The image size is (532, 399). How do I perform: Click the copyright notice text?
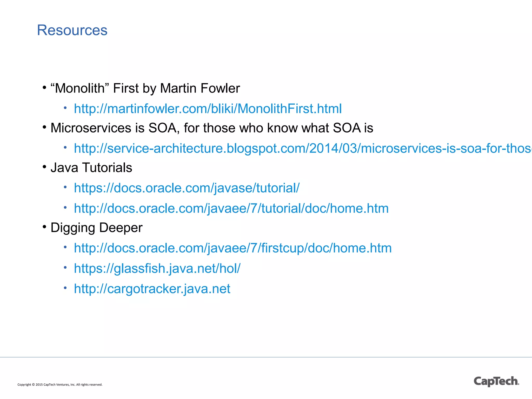coord(60,385)
